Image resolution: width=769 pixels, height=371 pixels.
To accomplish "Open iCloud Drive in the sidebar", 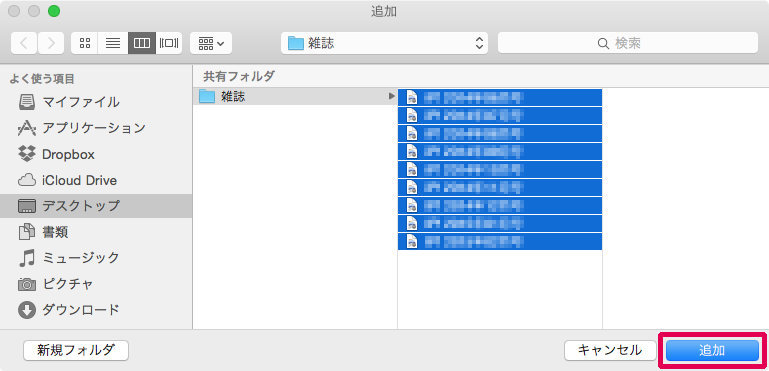I will tap(96, 181).
